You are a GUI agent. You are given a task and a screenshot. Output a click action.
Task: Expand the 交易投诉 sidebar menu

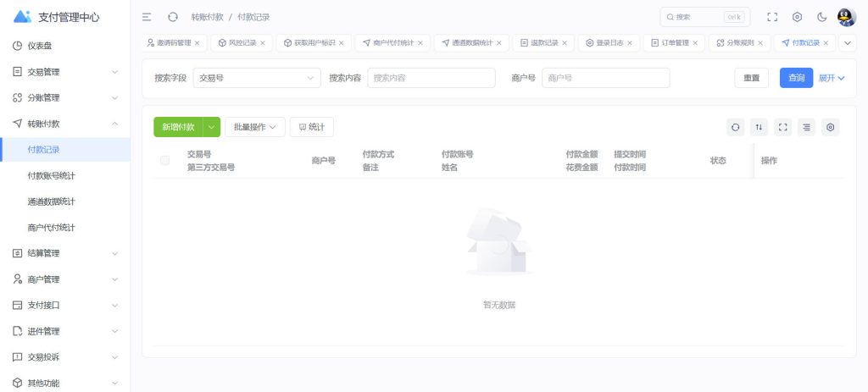click(x=65, y=357)
